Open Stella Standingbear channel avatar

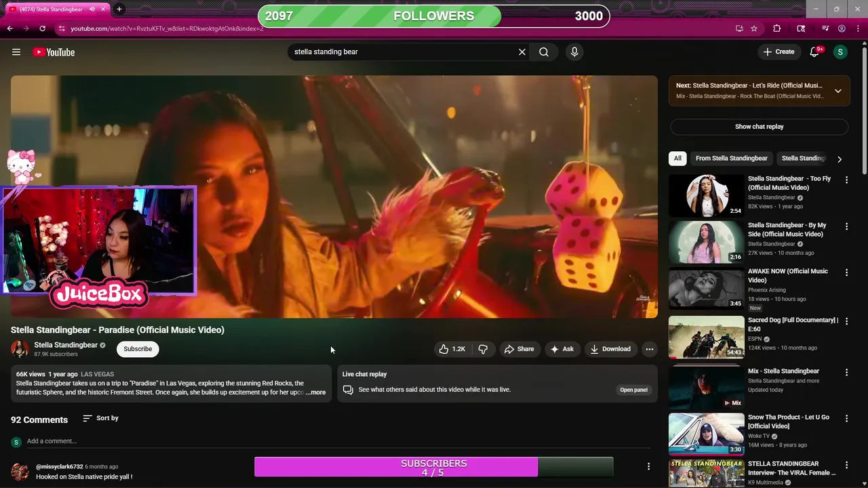coord(20,349)
